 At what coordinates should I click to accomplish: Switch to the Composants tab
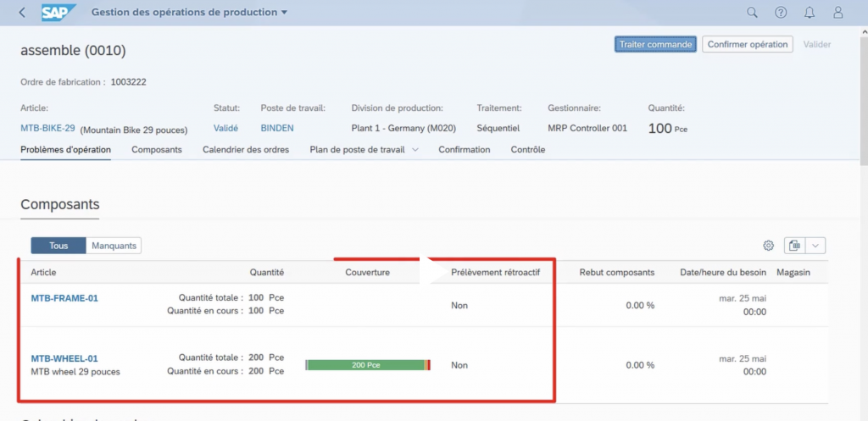(x=156, y=150)
